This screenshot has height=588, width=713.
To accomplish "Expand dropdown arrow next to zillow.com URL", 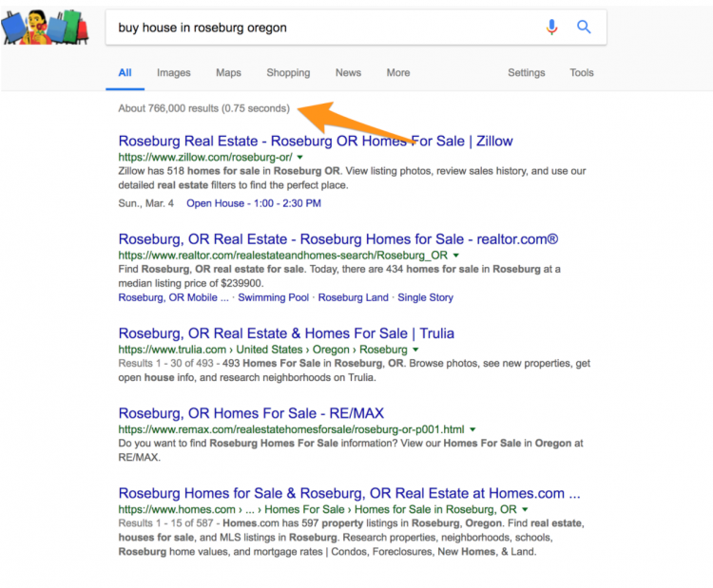I will point(300,158).
